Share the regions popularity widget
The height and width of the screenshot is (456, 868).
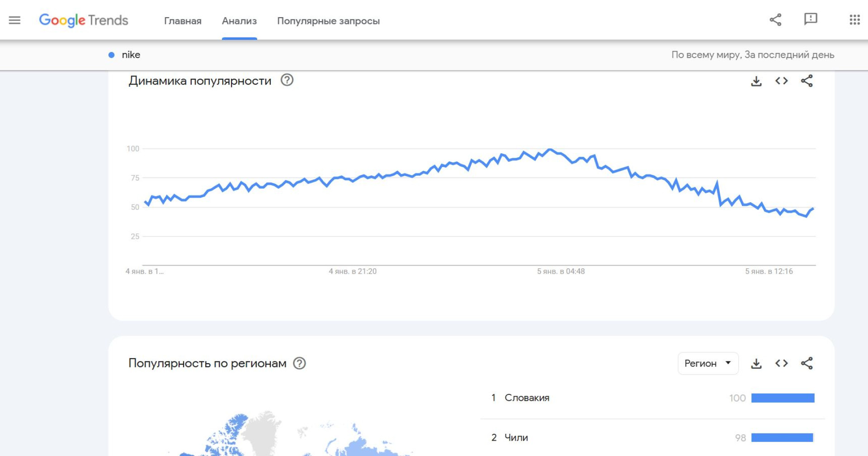pos(807,363)
